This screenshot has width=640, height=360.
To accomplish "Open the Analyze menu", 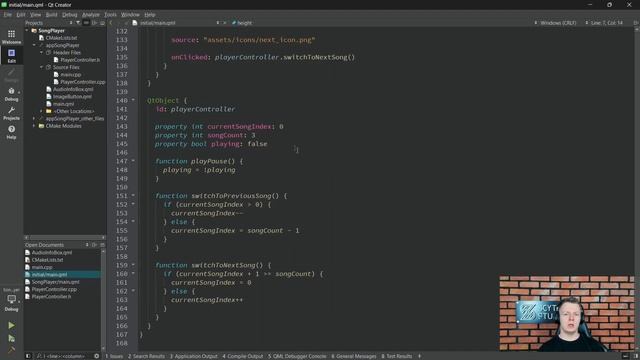I will click(91, 14).
